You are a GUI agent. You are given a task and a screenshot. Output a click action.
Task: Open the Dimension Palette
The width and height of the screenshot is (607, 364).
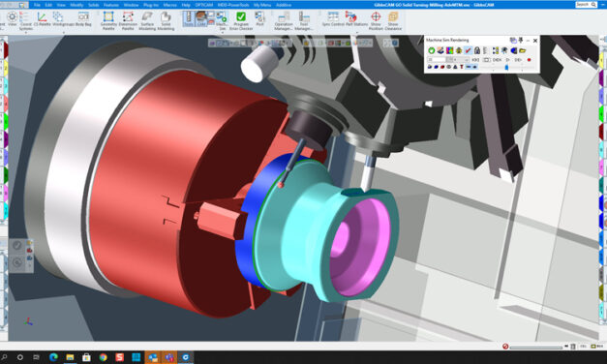tap(128, 20)
